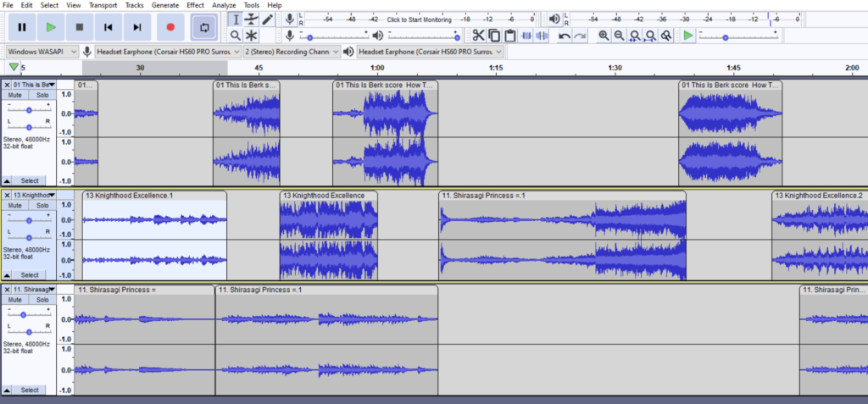Click the Copy icon

[494, 36]
